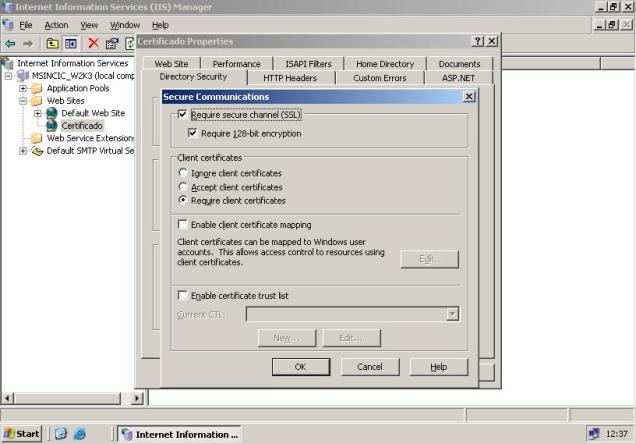Select Ignore client certificates option

182,173
